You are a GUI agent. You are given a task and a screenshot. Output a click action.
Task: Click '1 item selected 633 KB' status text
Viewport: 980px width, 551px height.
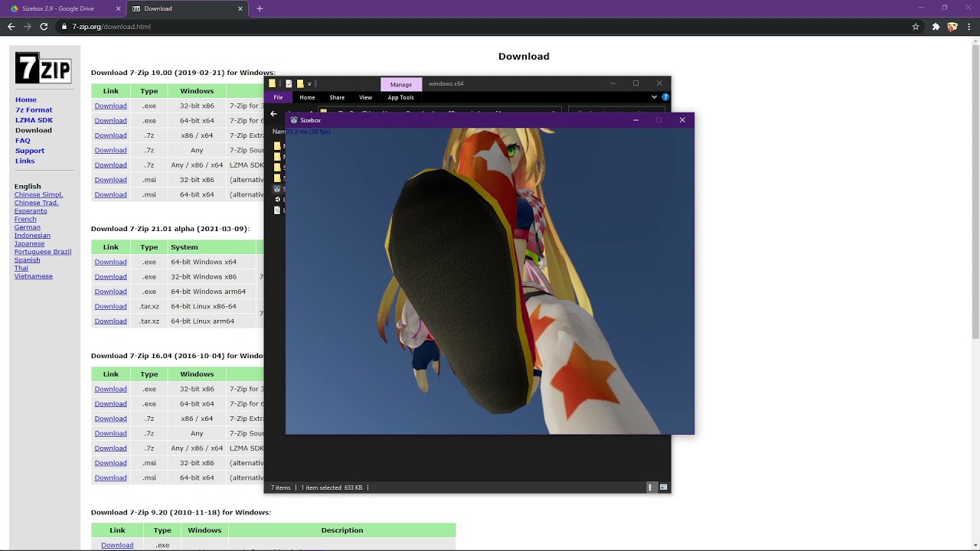(332, 487)
